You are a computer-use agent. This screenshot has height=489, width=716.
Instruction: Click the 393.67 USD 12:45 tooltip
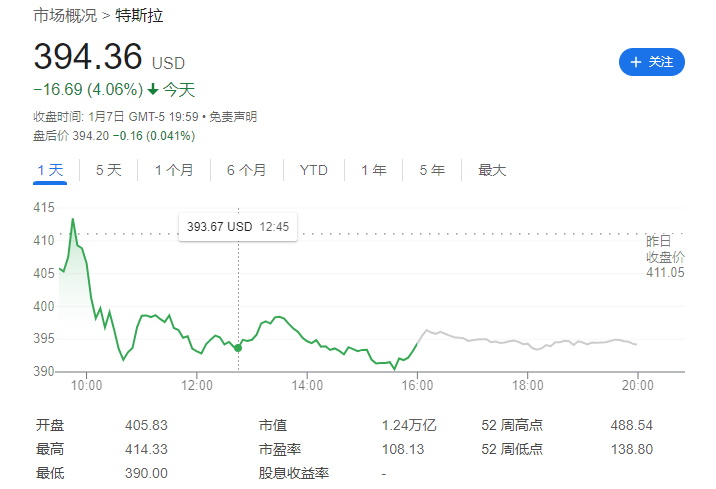click(238, 226)
